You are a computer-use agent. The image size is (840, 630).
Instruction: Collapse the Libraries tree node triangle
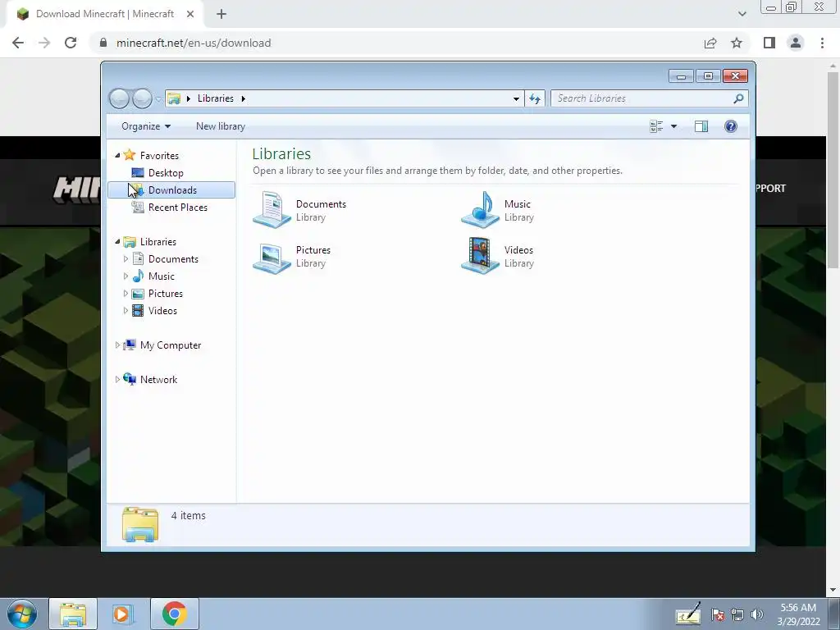(x=117, y=242)
